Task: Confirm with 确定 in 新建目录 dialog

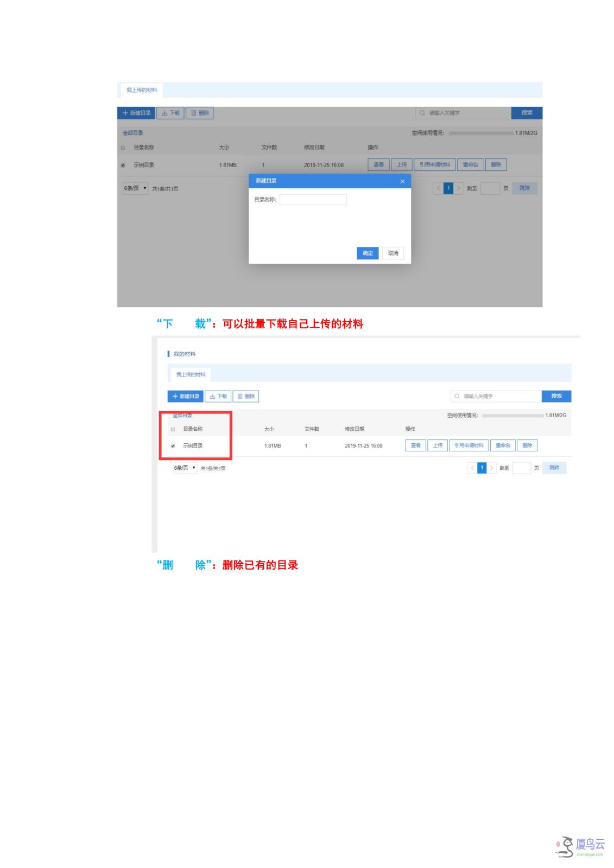Action: [x=368, y=253]
